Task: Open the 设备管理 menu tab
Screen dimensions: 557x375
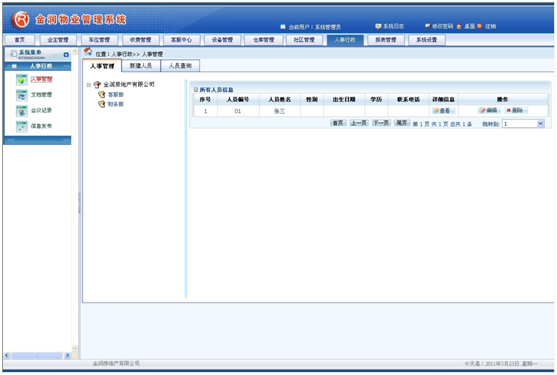Action: click(222, 40)
